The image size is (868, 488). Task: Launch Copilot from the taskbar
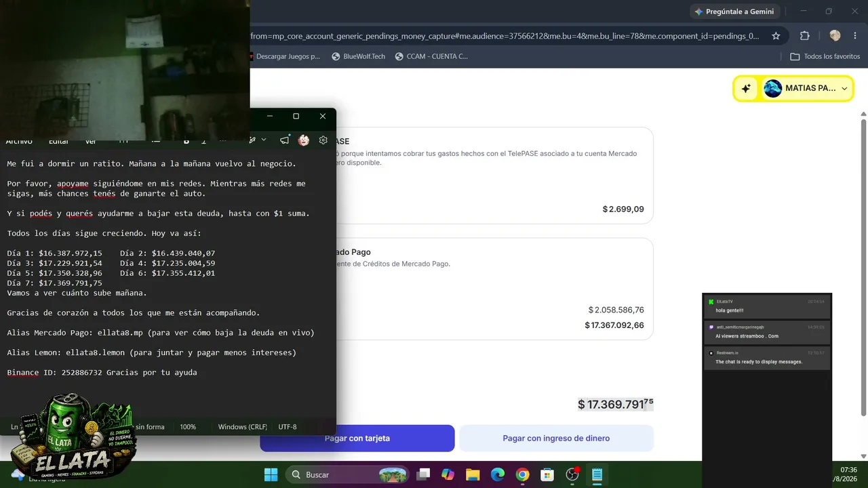point(448,474)
